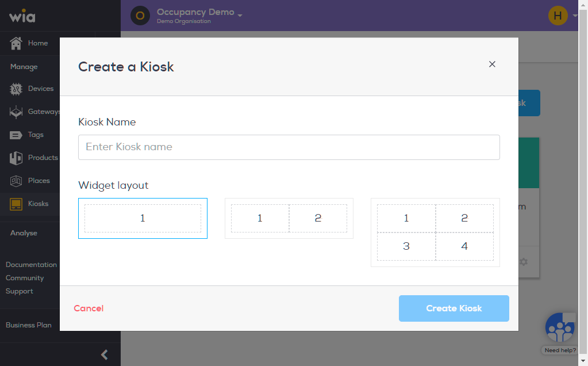Viewport: 588px width, 366px height.
Task: Open the Tags menu item
Action: pos(36,135)
